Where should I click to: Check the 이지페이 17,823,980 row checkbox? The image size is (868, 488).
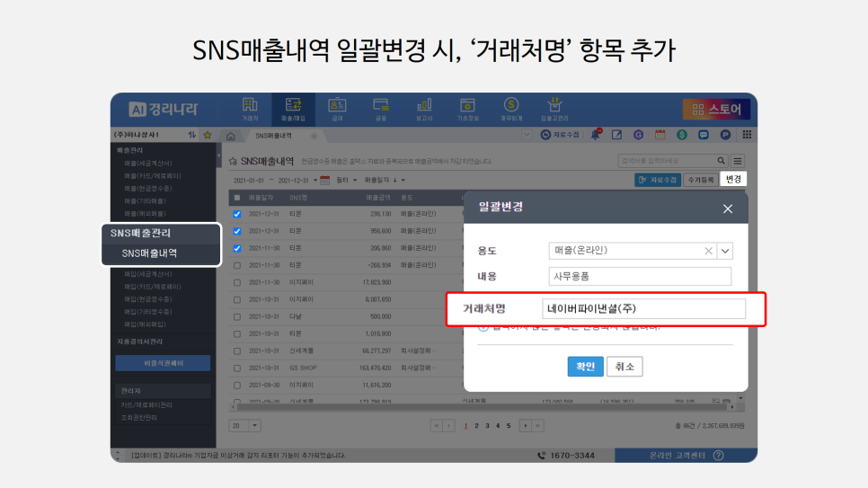(x=237, y=282)
